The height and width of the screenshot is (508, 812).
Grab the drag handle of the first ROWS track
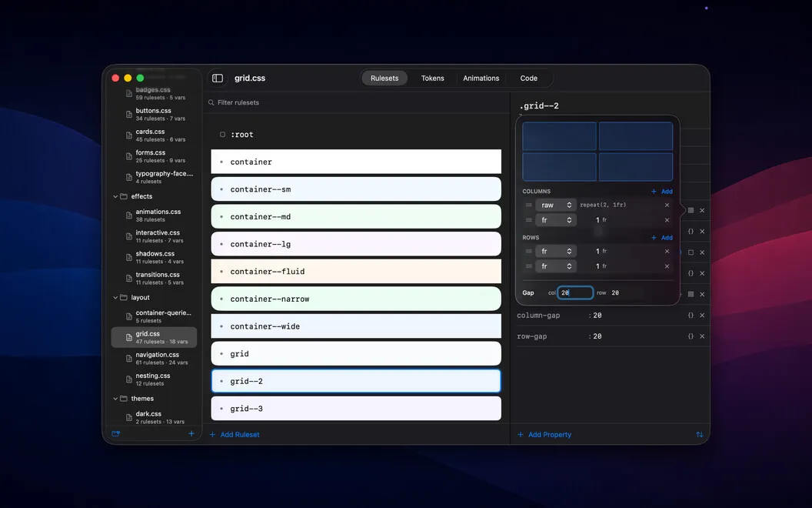529,252
